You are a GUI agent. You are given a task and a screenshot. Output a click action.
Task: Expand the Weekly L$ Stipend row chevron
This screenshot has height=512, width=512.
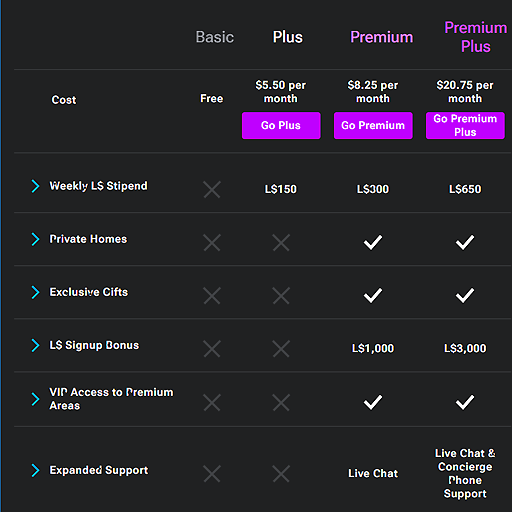pos(35,186)
